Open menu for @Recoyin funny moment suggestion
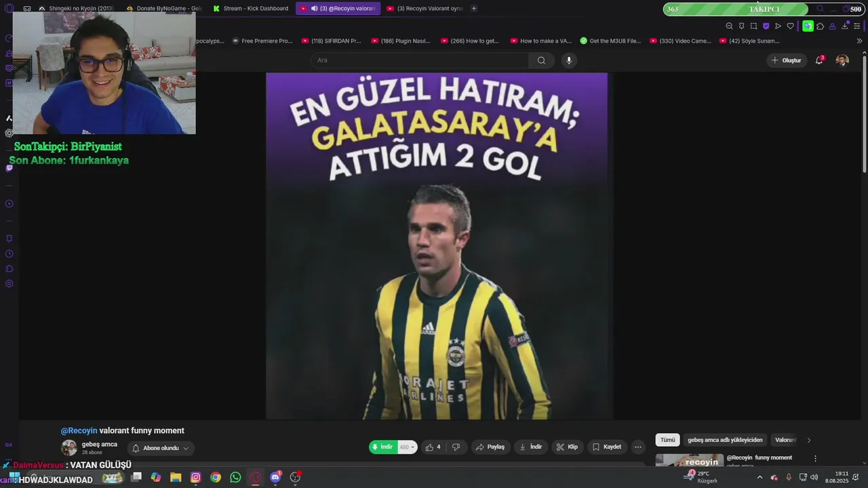The width and height of the screenshot is (868, 488). pos(815,459)
